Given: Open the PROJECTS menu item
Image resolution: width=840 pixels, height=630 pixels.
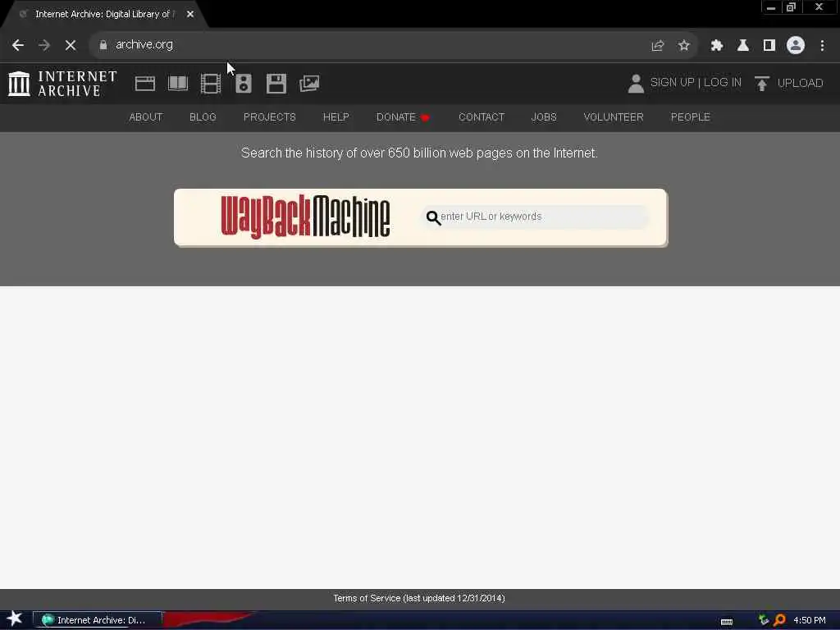Looking at the screenshot, I should pyautogui.click(x=269, y=116).
